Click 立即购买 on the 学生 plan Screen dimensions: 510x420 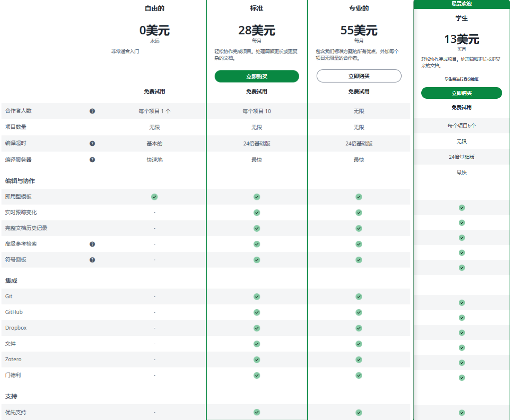[x=461, y=93]
